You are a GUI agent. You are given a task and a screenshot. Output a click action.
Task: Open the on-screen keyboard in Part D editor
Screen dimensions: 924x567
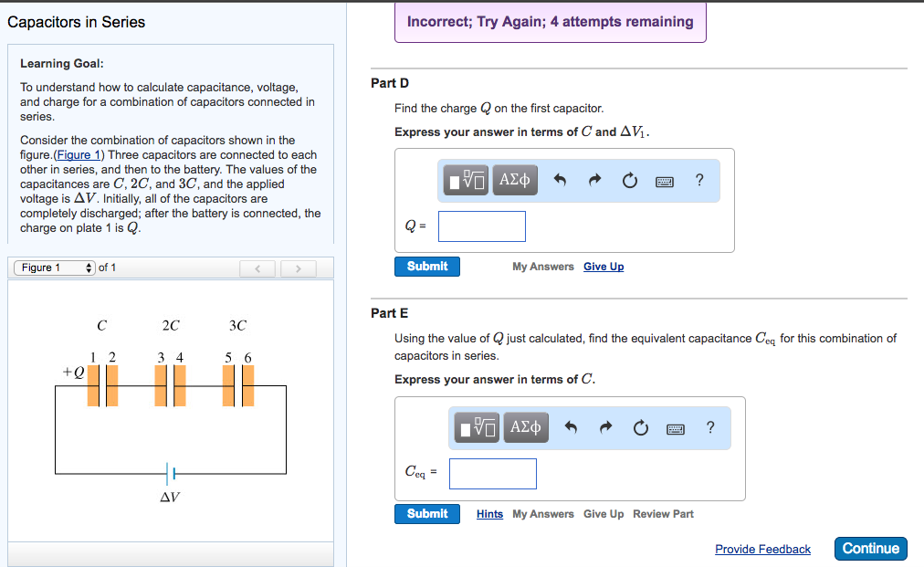click(x=664, y=180)
